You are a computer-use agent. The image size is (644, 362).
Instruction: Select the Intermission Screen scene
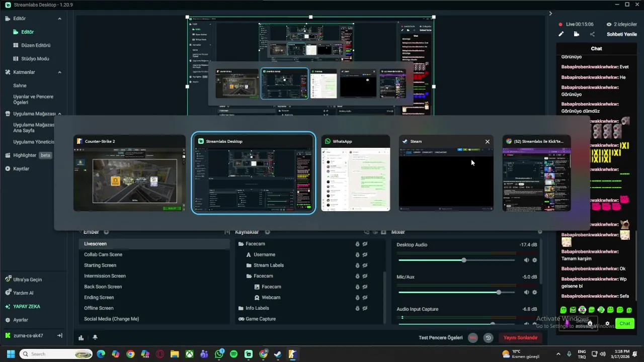154,276
